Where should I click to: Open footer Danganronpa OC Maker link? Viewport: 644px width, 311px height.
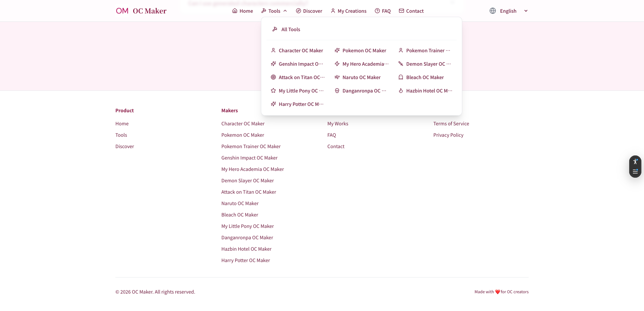[x=247, y=237]
